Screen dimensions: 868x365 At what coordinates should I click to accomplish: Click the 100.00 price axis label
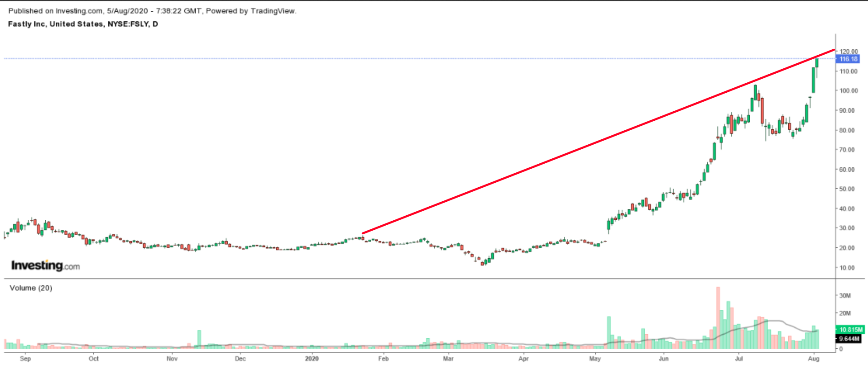(849, 91)
